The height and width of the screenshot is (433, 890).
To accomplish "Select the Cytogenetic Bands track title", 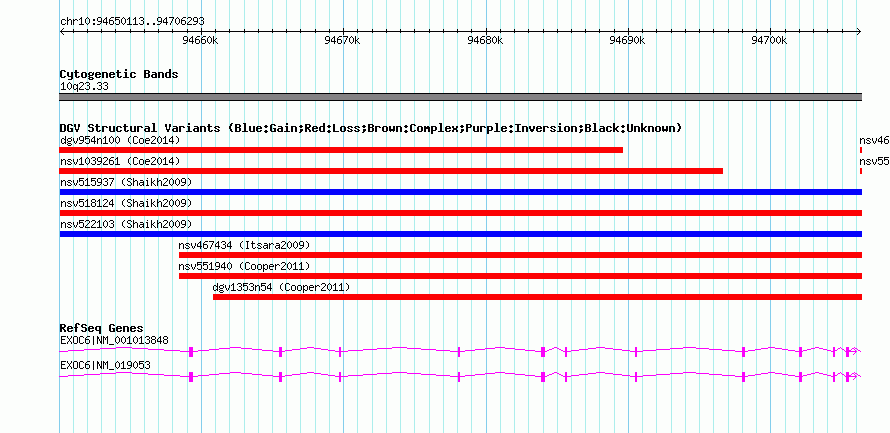I will click(x=119, y=74).
